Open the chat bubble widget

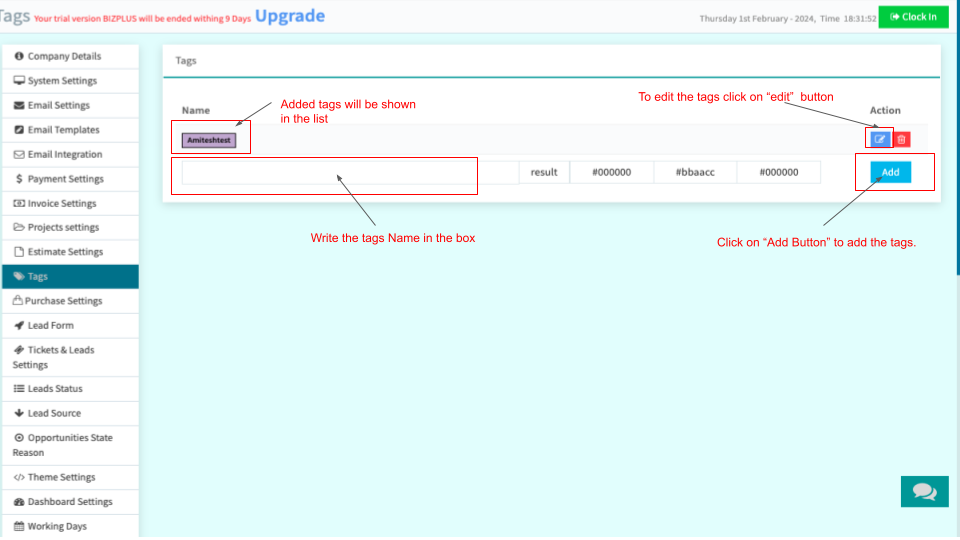924,491
